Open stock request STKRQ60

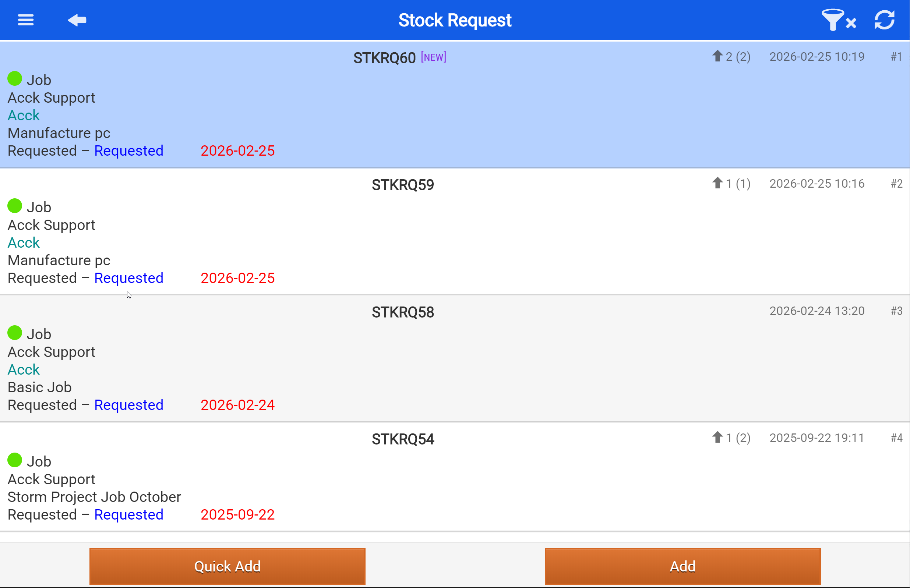(384, 58)
